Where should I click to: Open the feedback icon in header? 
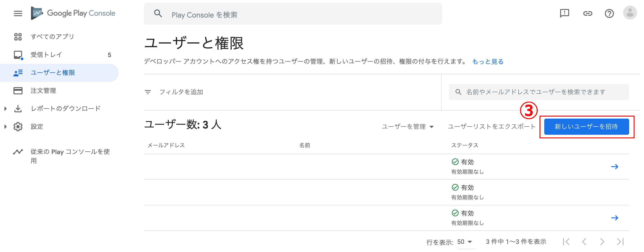[x=564, y=13]
